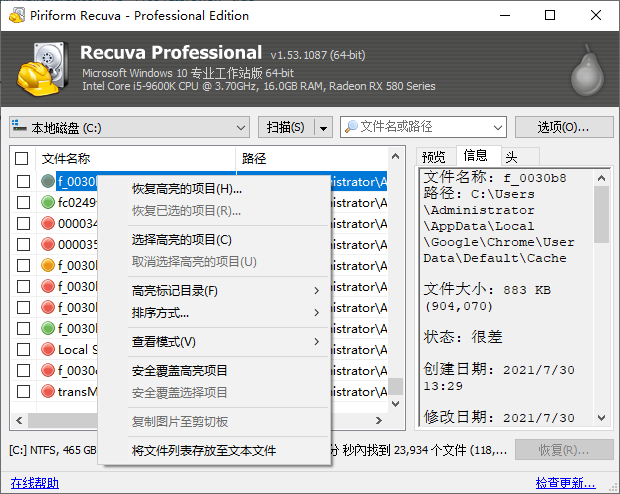Tick the checkbox for the Local S row
The height and width of the screenshot is (494, 620).
(23, 349)
